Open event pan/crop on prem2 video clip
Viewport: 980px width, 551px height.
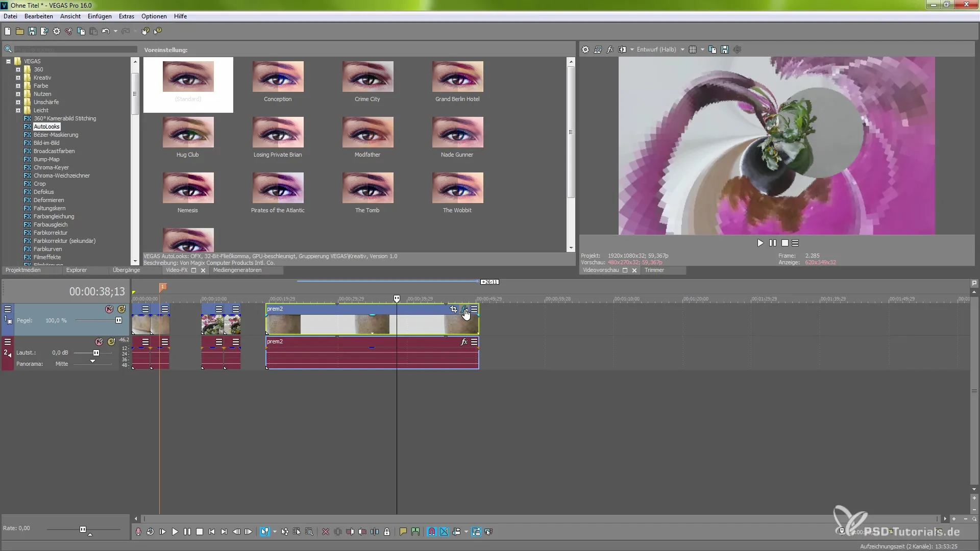click(454, 309)
